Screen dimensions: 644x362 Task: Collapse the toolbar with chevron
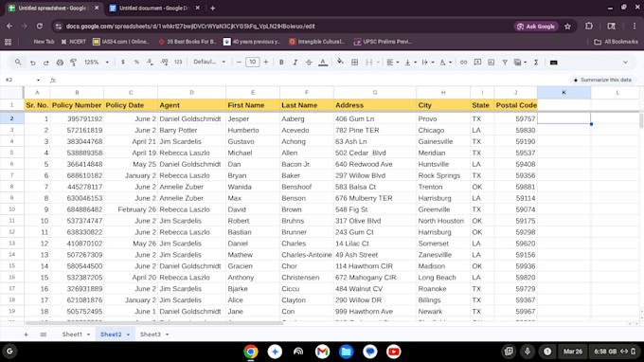pyautogui.click(x=625, y=63)
